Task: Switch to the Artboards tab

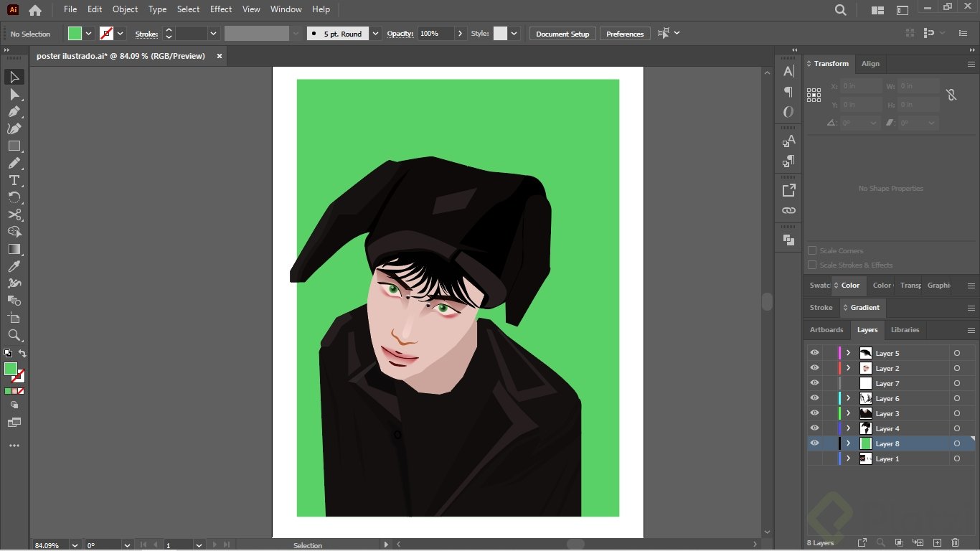Action: click(x=826, y=330)
